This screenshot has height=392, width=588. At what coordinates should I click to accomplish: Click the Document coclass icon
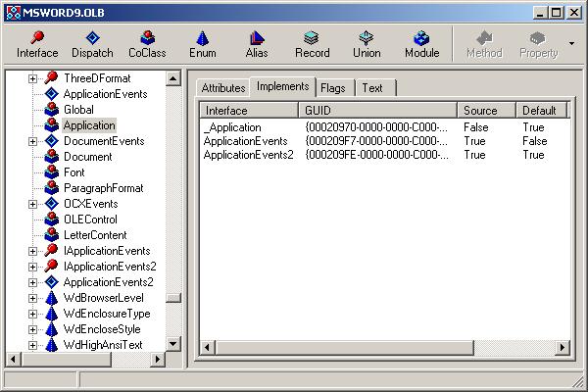(51, 157)
